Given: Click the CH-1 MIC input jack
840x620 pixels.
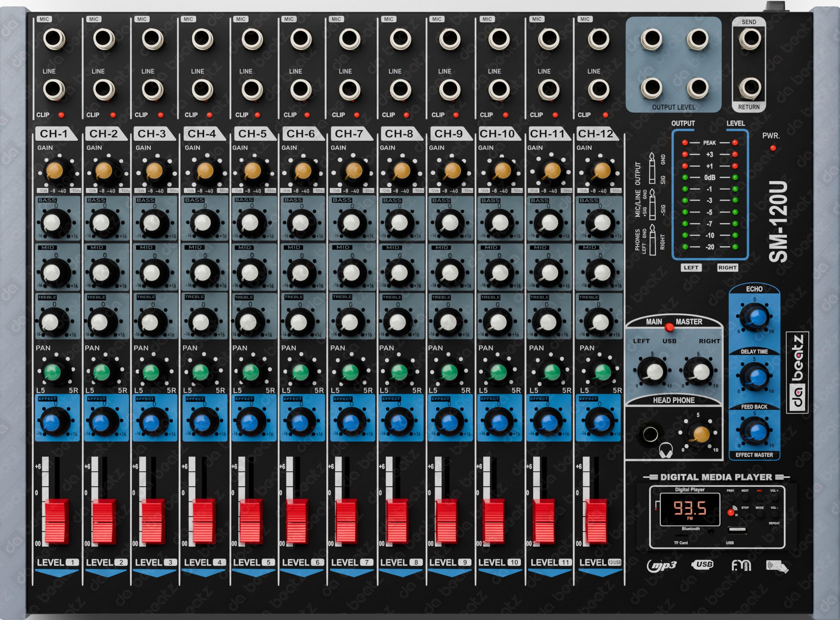Looking at the screenshot, I should pyautogui.click(x=54, y=39).
